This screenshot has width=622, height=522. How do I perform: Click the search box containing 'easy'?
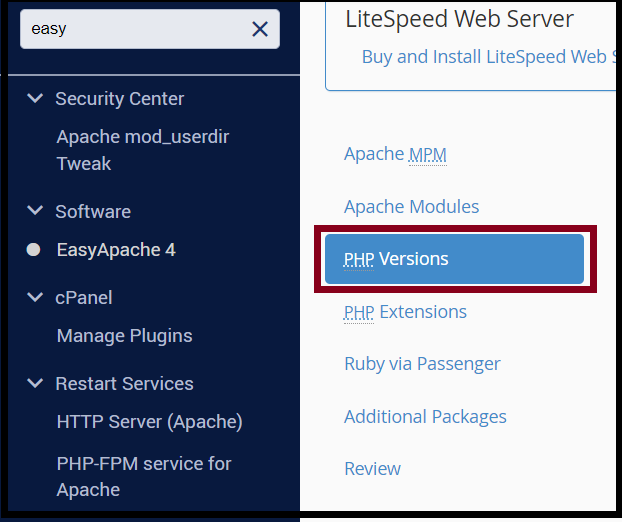pos(150,29)
